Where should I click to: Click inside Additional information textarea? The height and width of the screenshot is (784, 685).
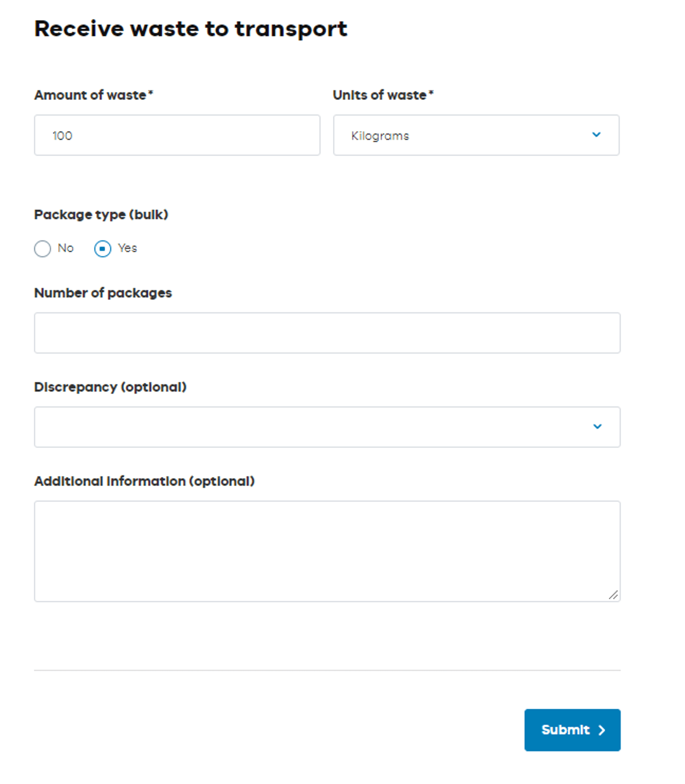tap(327, 550)
